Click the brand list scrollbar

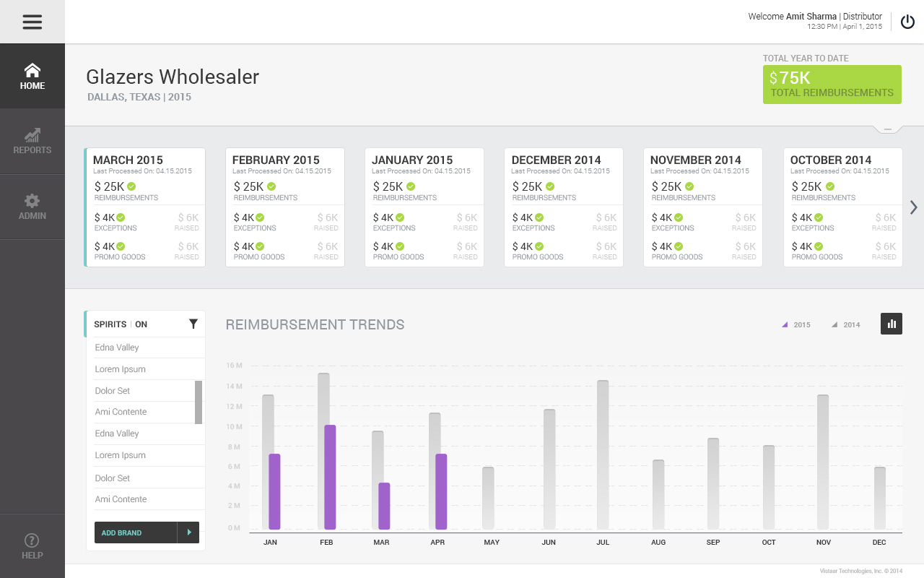click(199, 402)
